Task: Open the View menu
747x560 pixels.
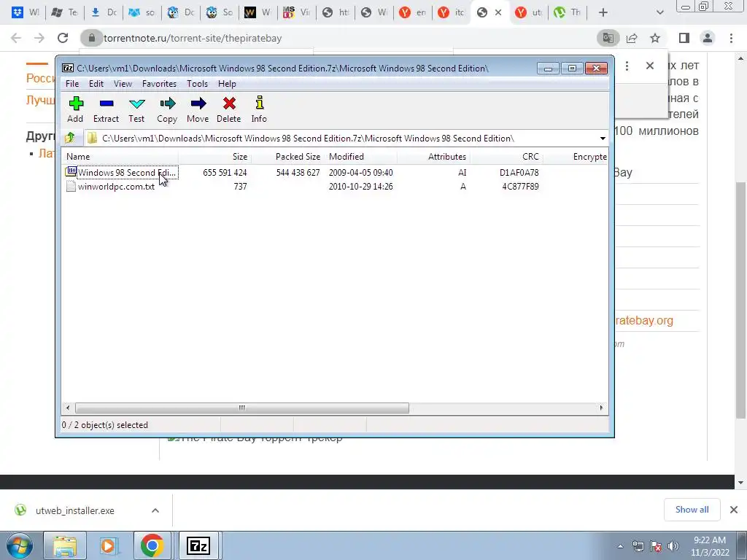Action: click(x=123, y=84)
